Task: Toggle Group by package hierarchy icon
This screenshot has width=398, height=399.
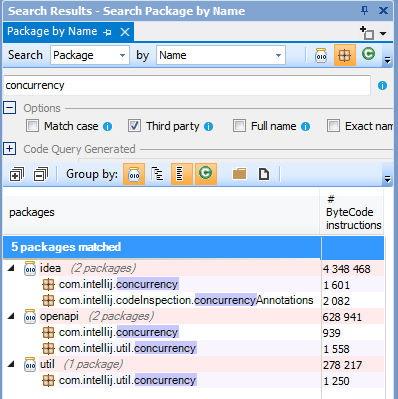Action: click(157, 174)
